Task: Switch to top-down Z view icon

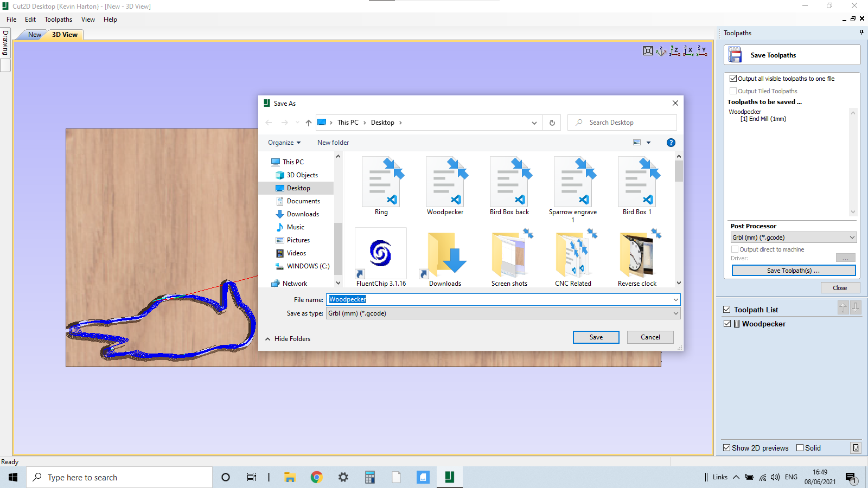Action: tap(675, 50)
